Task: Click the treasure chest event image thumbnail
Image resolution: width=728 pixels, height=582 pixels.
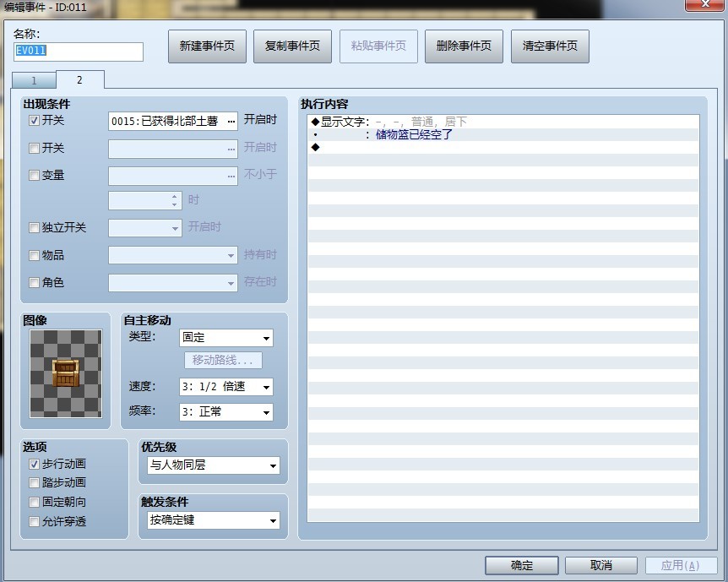Action: coord(66,373)
